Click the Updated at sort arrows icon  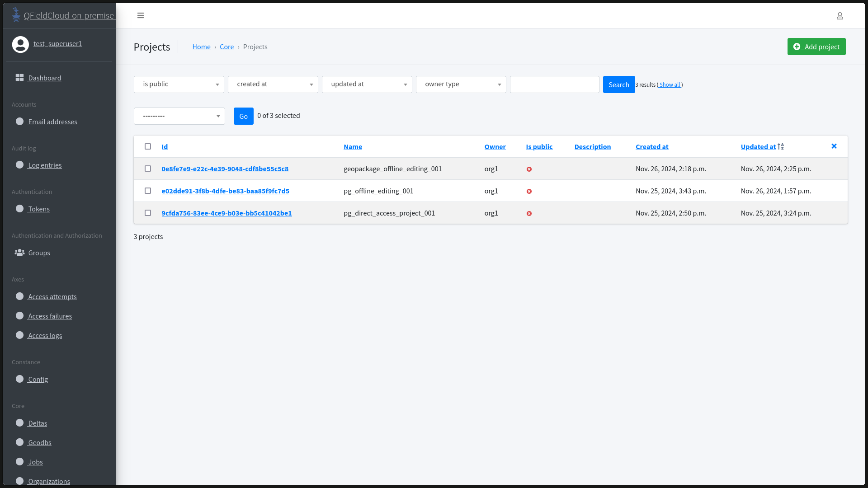[x=781, y=146]
